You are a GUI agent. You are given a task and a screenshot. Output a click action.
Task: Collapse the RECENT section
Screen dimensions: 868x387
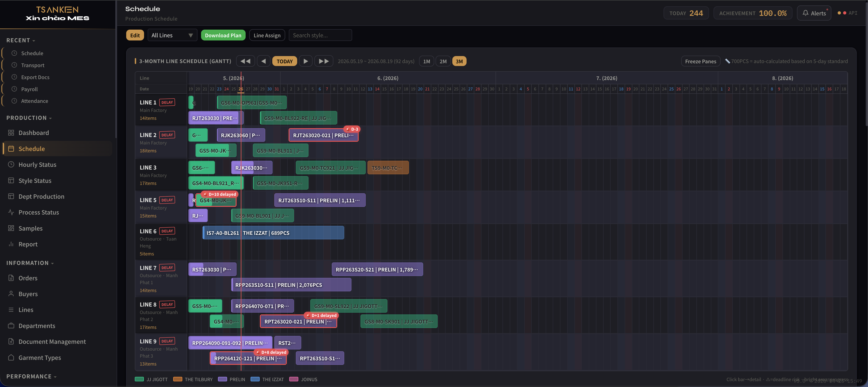coord(21,40)
